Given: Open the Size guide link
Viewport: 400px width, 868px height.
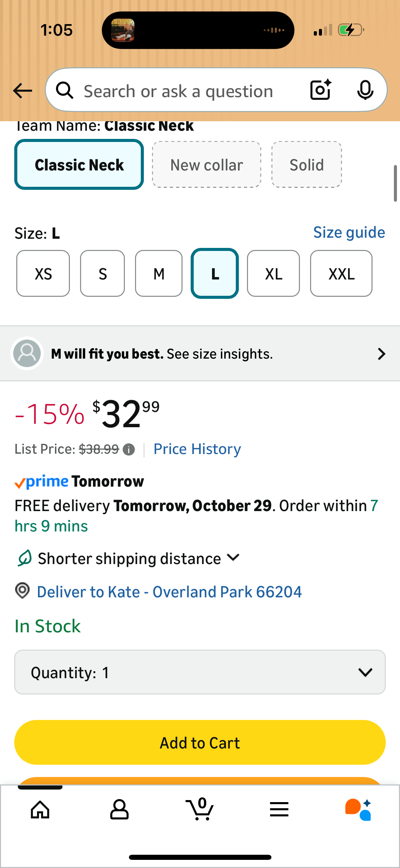Looking at the screenshot, I should point(349,233).
